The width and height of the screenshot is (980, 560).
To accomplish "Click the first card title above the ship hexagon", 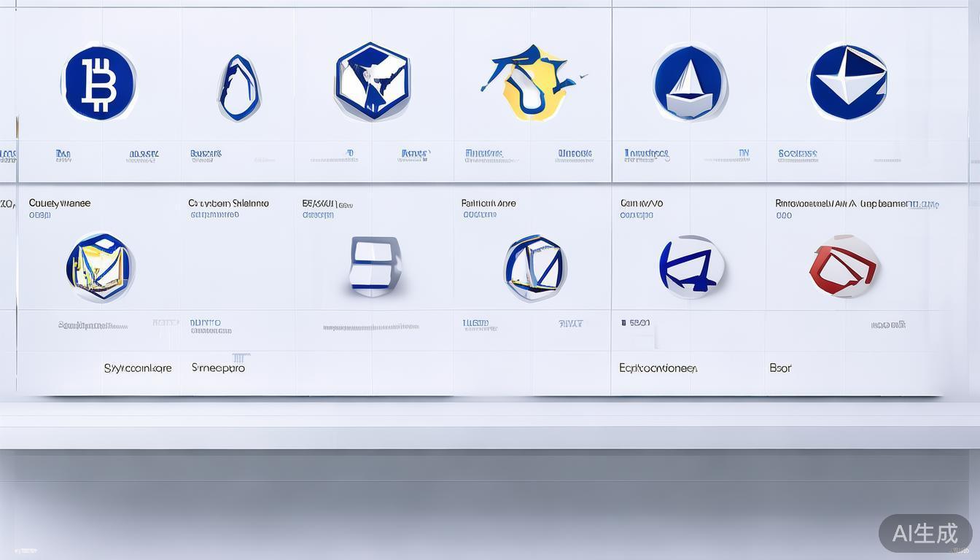I will (60, 203).
